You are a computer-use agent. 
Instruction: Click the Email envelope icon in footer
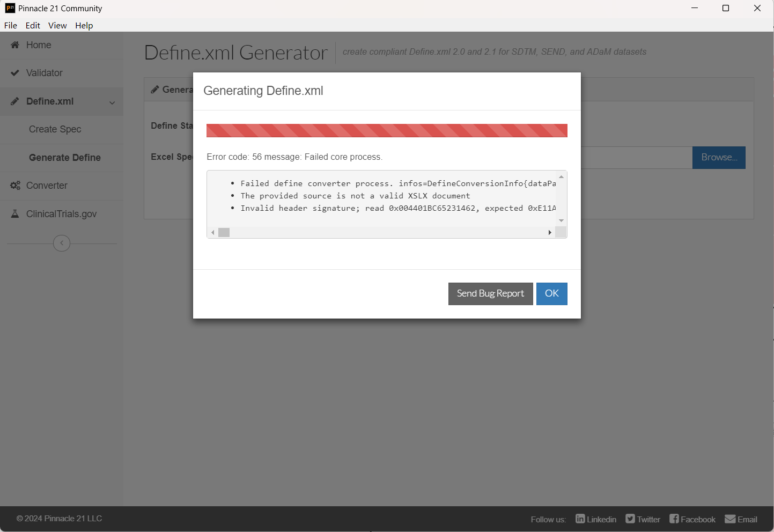tap(730, 519)
